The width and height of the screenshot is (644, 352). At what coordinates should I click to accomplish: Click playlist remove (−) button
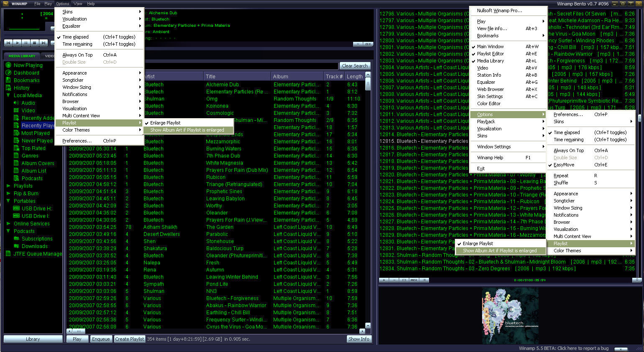coord(394,280)
